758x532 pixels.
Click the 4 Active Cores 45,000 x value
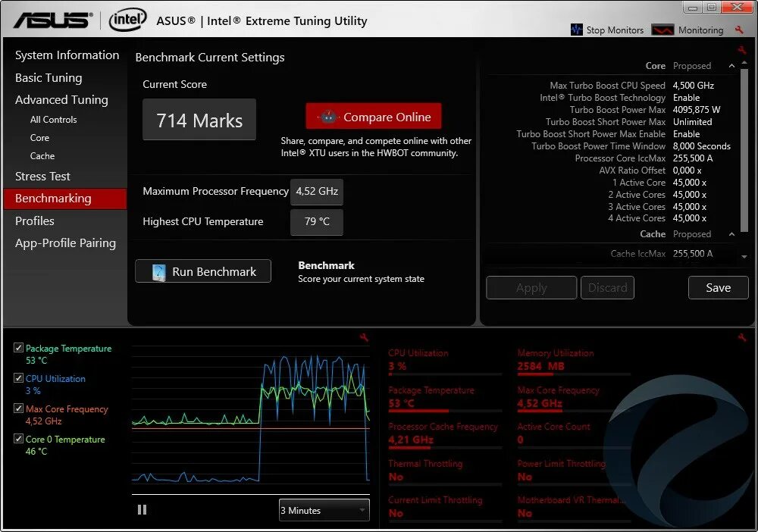(689, 218)
